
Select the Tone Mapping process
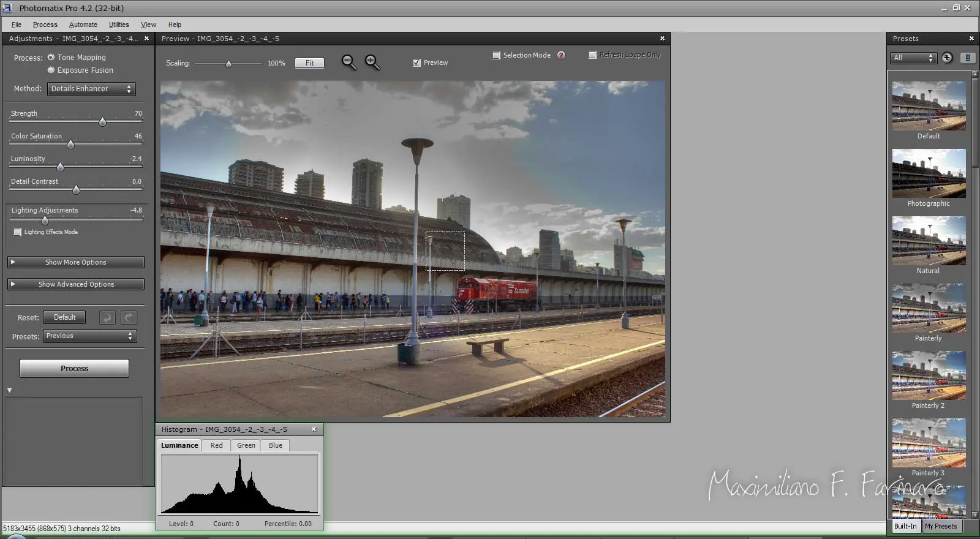point(51,58)
